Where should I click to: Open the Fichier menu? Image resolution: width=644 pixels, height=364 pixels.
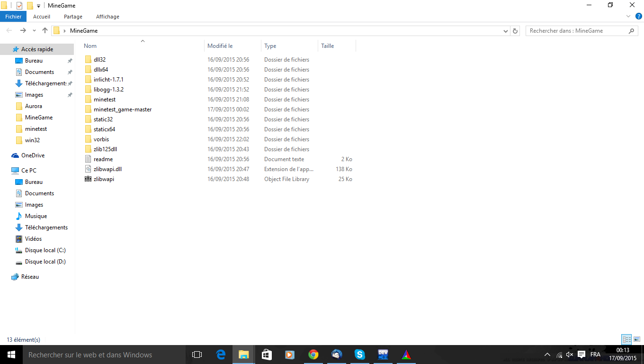pos(13,17)
